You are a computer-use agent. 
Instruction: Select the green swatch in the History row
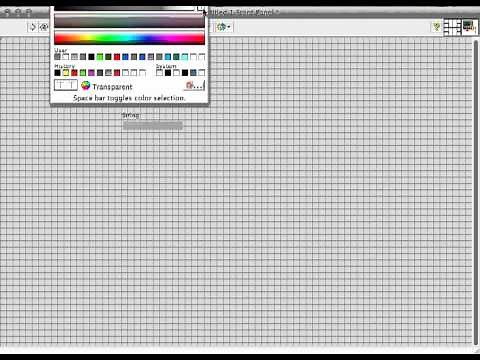[83, 73]
